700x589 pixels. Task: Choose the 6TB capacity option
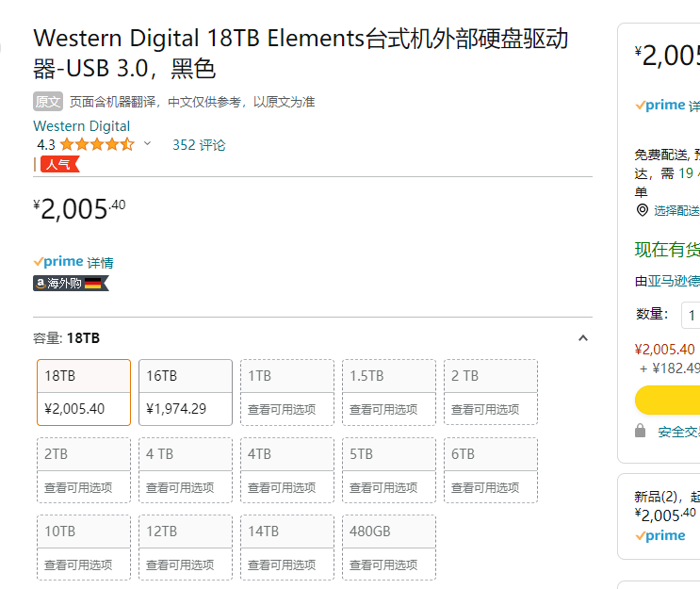click(491, 470)
